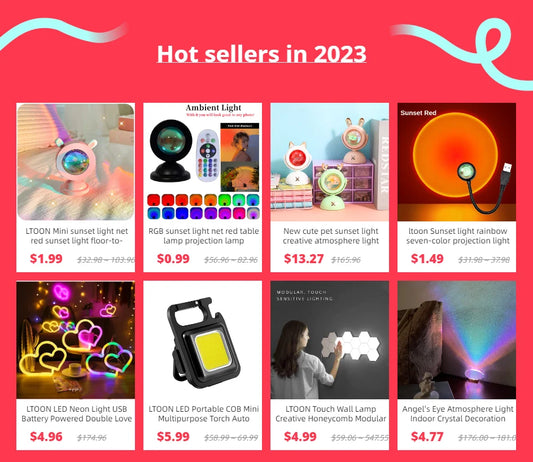View the cute pet sunset lights photo

click(330, 162)
